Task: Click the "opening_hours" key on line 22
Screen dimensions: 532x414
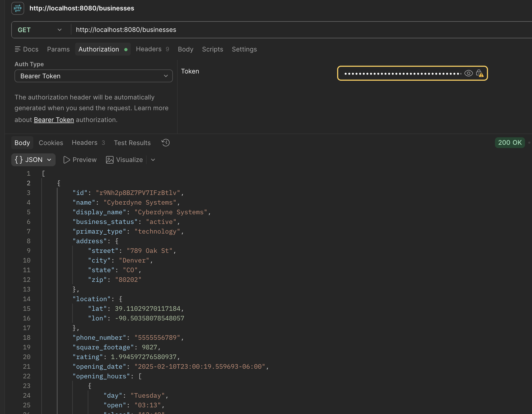Action: point(101,376)
